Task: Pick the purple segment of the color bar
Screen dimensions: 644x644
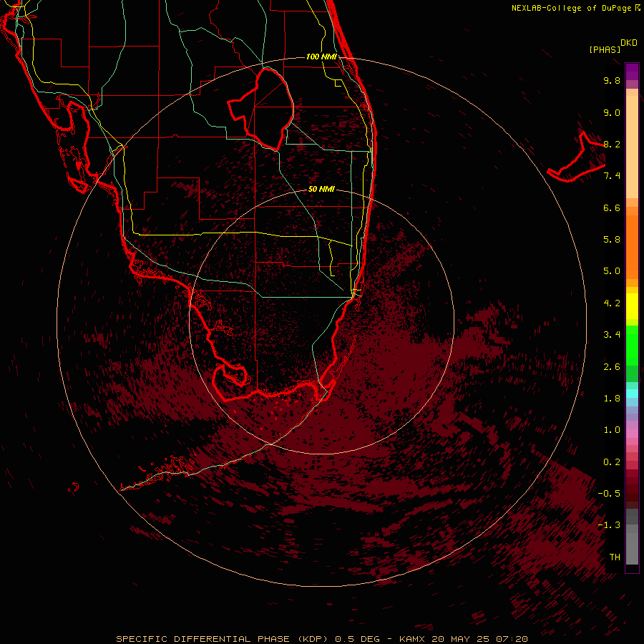Action: point(632,72)
